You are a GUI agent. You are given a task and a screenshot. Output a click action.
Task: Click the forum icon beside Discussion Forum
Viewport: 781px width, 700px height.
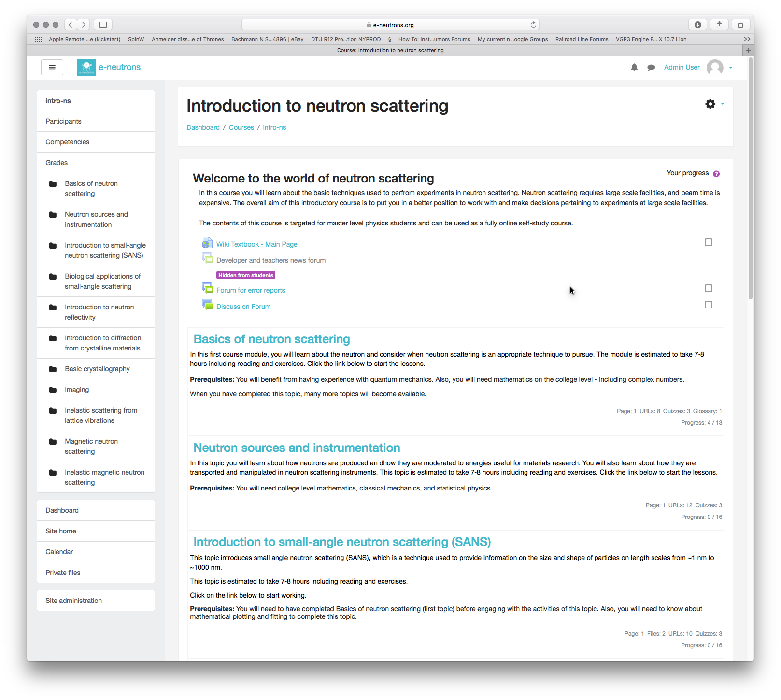click(x=208, y=305)
